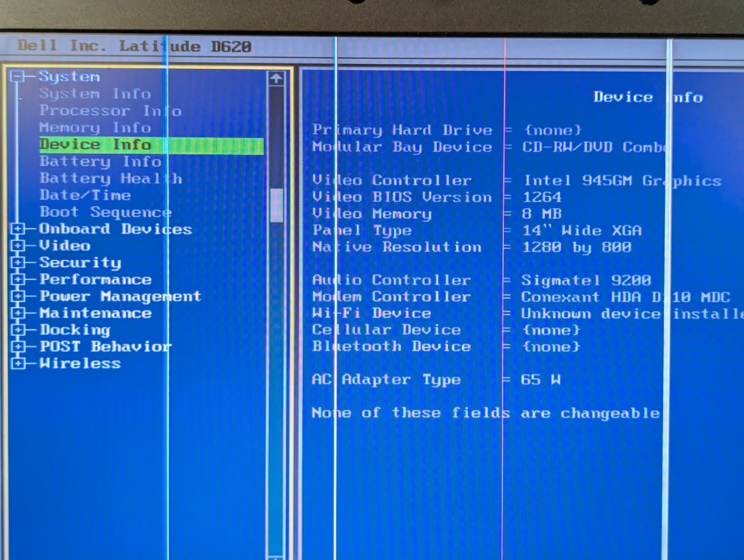
Task: Click the Bluetooth Device label
Action: [392, 347]
